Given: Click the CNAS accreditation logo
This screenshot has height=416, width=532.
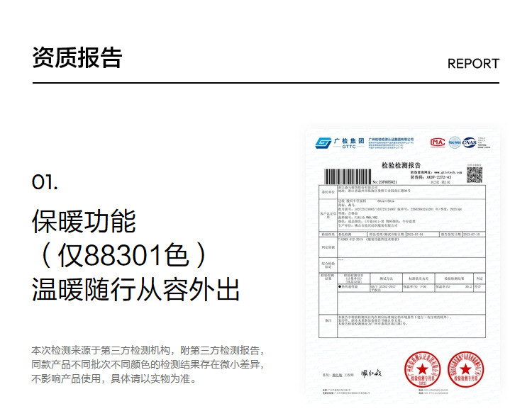Looking at the screenshot, I should pos(470,142).
